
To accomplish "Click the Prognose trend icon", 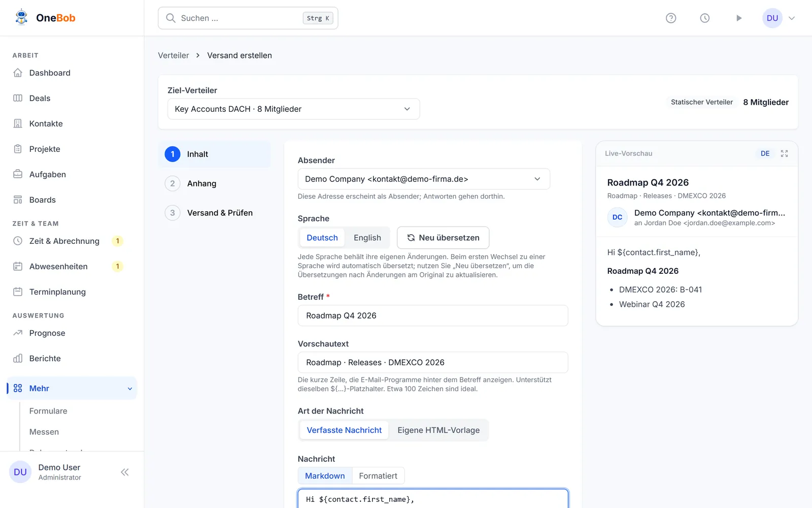I will pyautogui.click(x=18, y=333).
